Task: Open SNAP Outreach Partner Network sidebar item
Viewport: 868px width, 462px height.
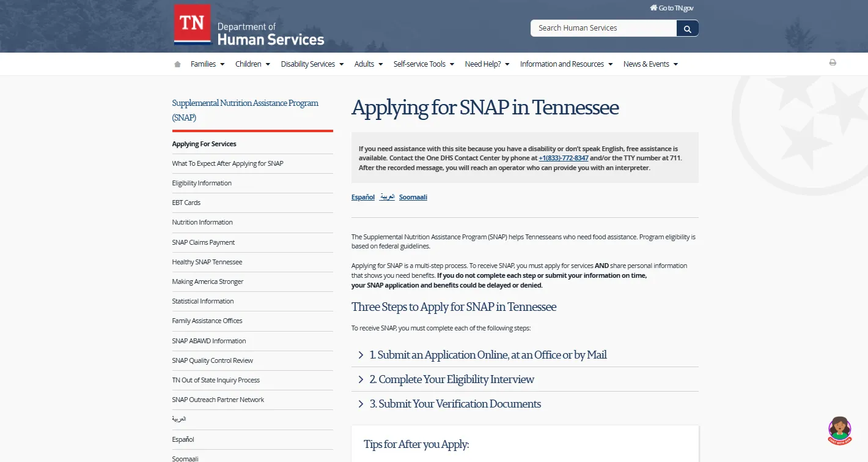Action: [x=218, y=400]
